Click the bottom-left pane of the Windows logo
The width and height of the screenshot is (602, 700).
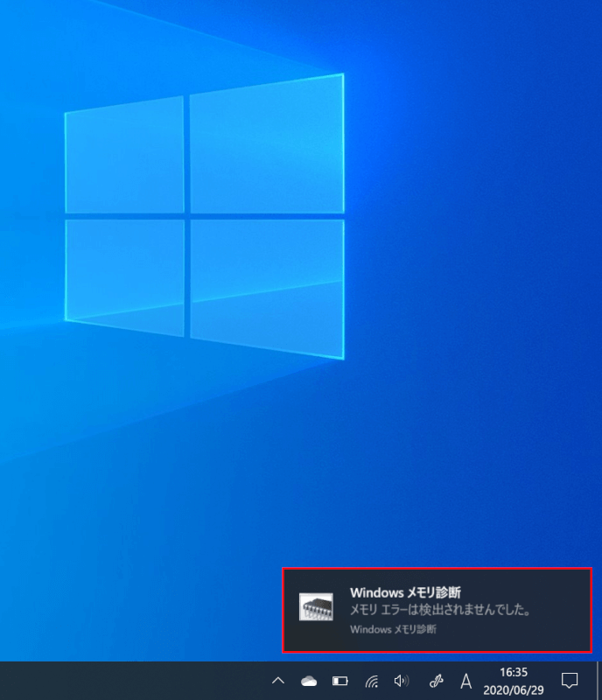[124, 276]
